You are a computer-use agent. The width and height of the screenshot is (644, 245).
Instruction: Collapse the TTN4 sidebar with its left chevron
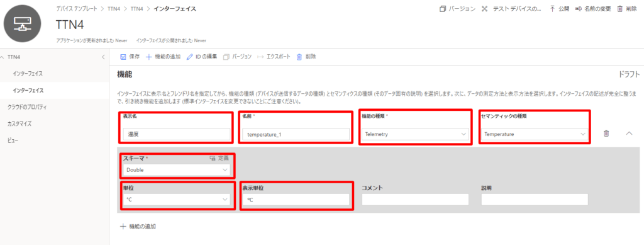[x=103, y=57]
